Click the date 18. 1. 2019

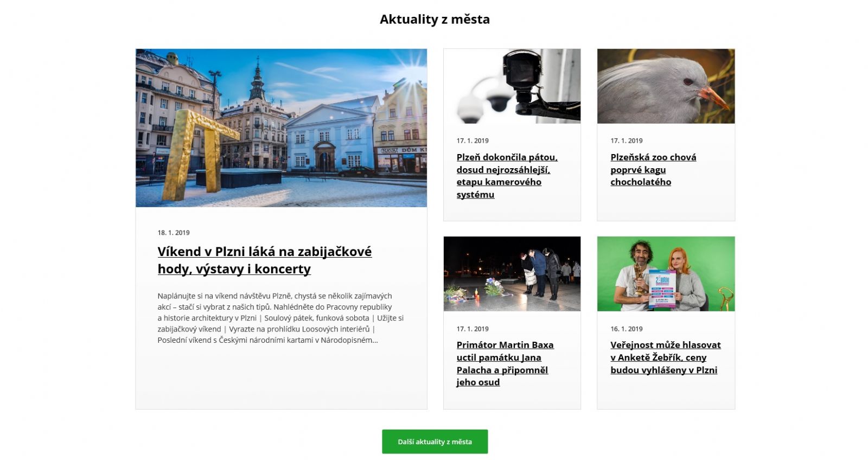tap(174, 233)
